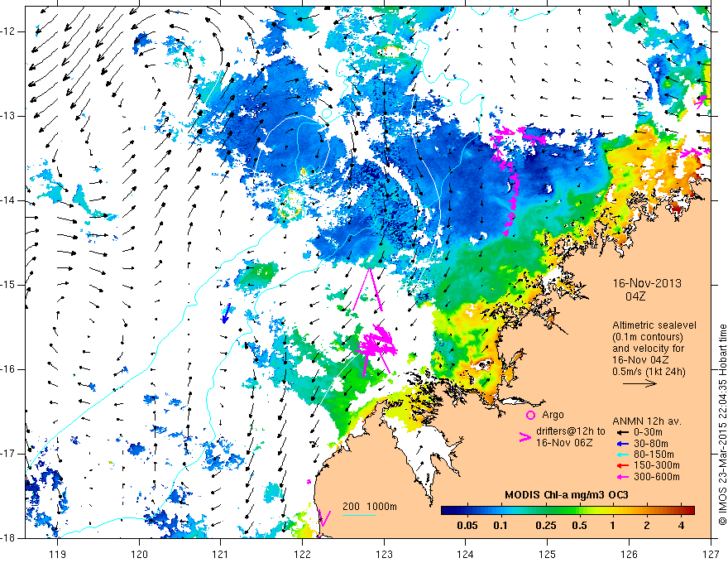Select the '30-80m' depth label

click(651, 444)
